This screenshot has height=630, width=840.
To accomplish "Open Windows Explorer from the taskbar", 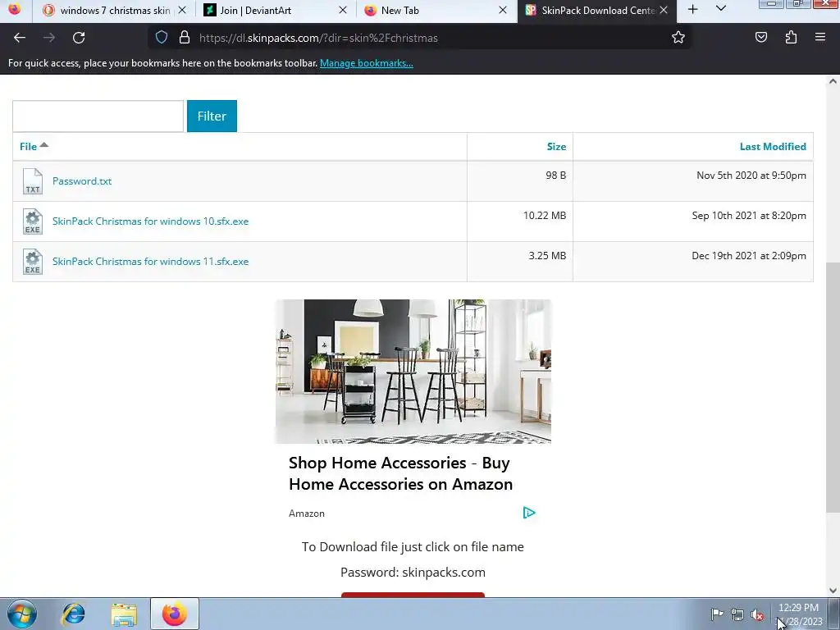I will pyautogui.click(x=124, y=614).
